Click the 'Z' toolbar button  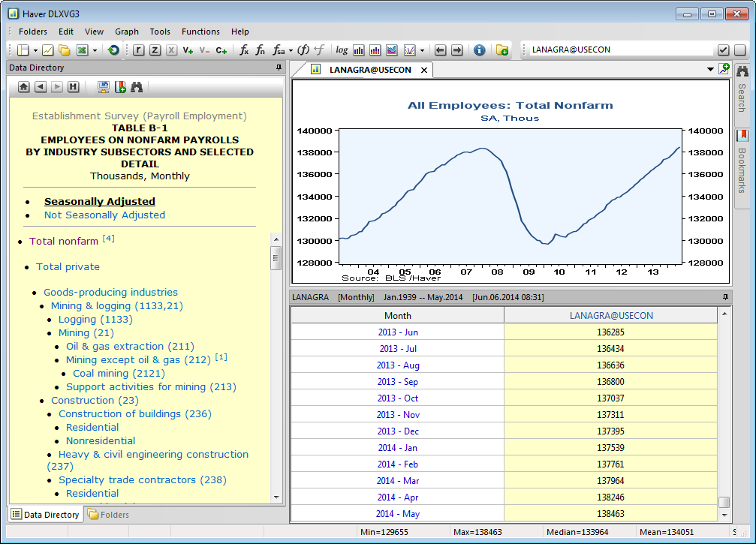point(155,50)
